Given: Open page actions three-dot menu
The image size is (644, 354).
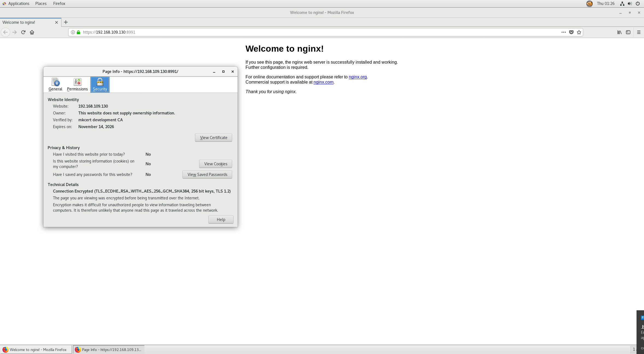Looking at the screenshot, I should [x=563, y=32].
